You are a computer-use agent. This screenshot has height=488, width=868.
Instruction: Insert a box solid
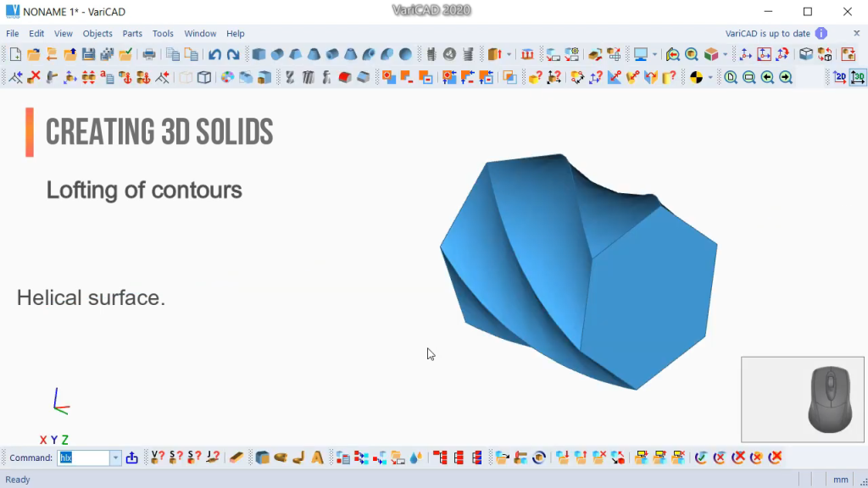point(259,54)
